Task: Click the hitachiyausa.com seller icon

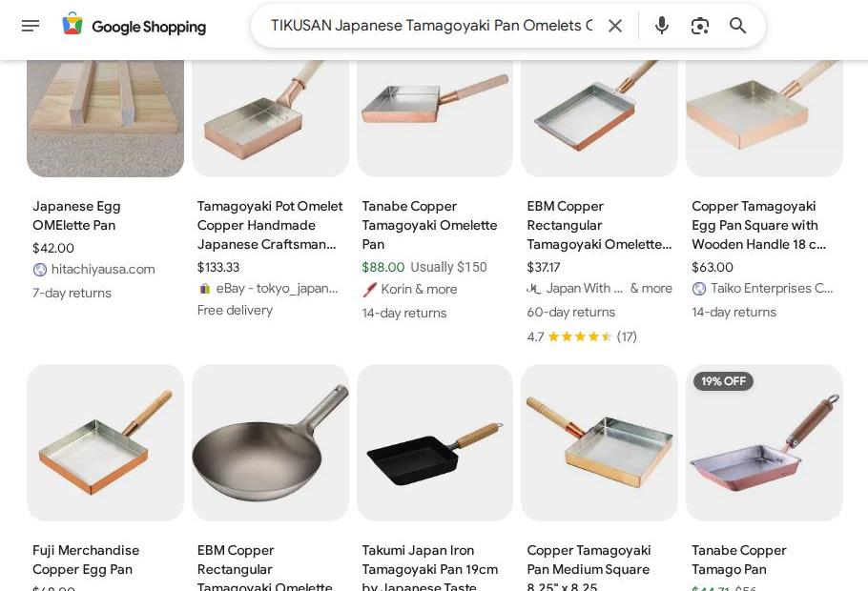Action: (x=40, y=270)
